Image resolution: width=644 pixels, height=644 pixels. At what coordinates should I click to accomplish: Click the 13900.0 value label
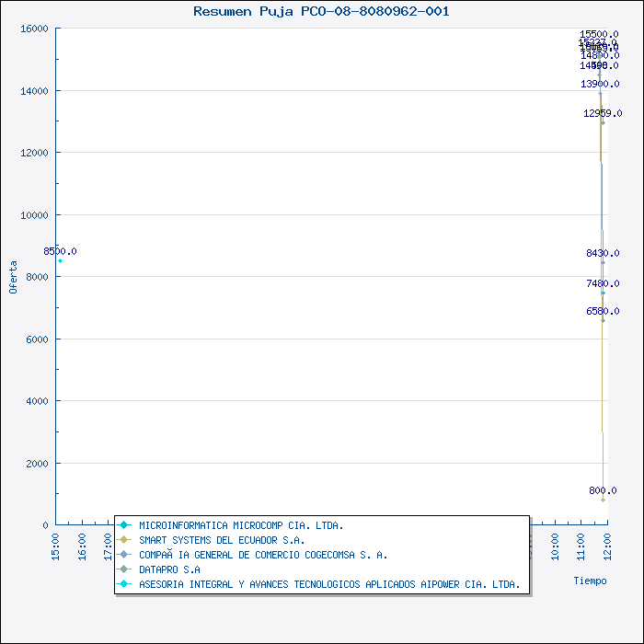click(599, 84)
